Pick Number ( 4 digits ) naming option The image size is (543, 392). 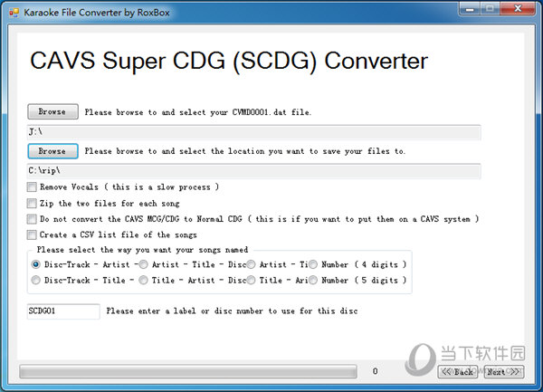(x=313, y=264)
